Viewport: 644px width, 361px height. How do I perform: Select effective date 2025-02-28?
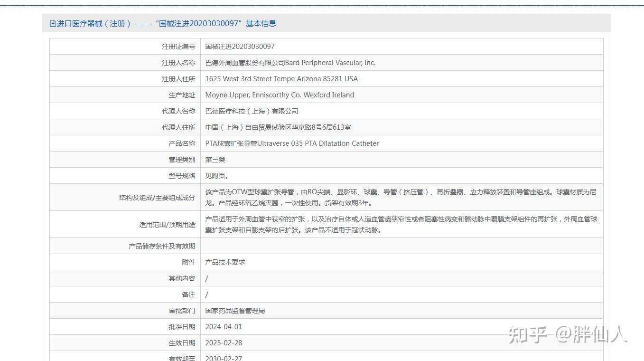[x=224, y=343]
